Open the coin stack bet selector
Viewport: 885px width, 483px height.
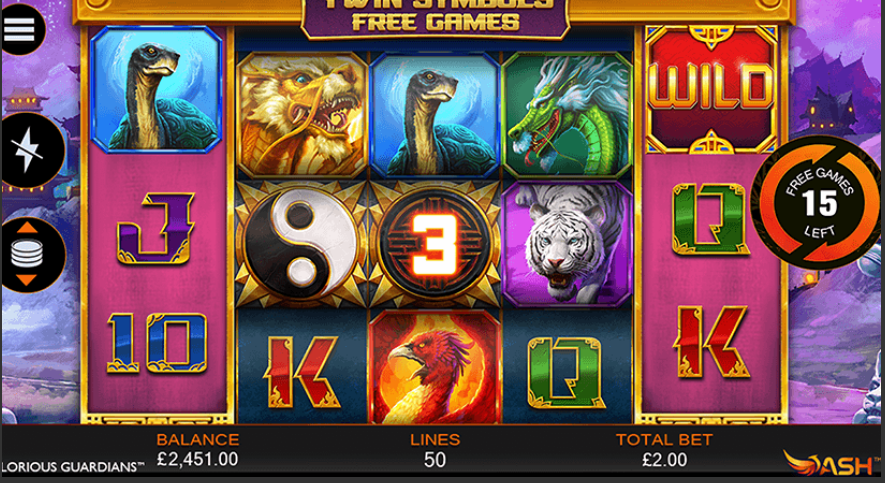(x=29, y=254)
